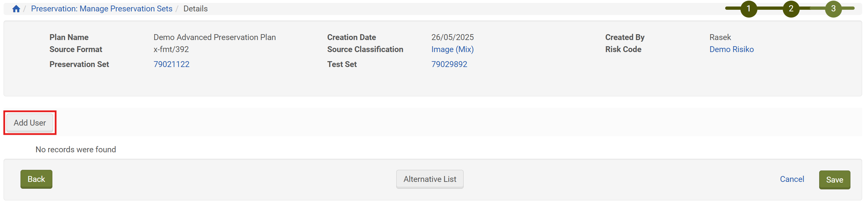Open Preservation Set 79021122
The width and height of the screenshot is (868, 218).
point(171,64)
